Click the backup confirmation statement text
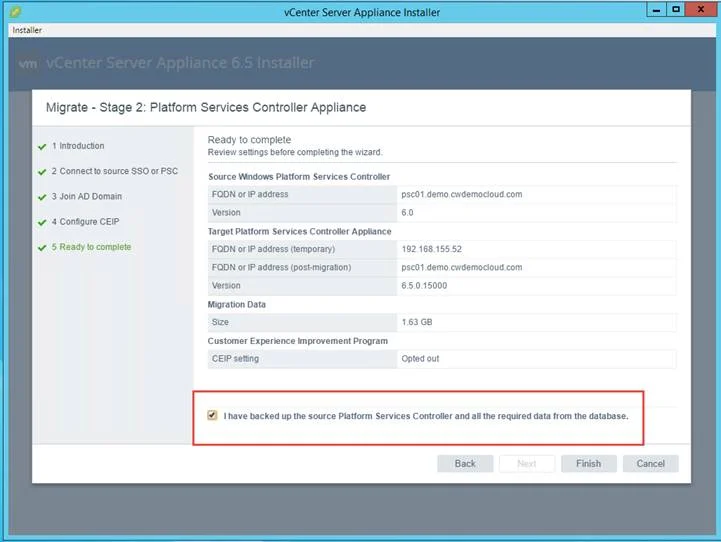This screenshot has width=721, height=542. coord(426,416)
